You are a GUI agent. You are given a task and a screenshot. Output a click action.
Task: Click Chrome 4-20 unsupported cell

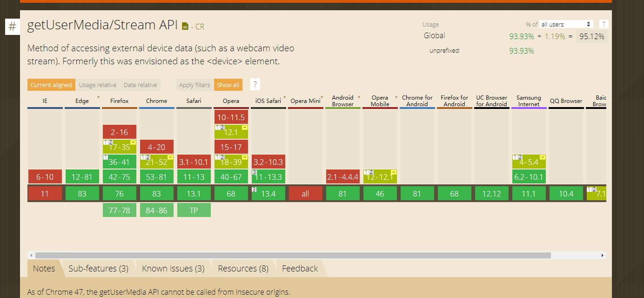click(156, 147)
